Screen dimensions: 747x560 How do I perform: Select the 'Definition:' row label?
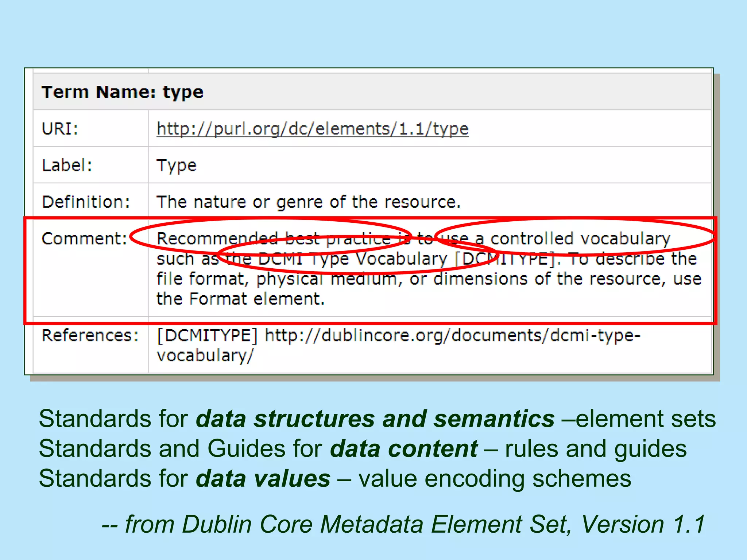[x=86, y=202]
